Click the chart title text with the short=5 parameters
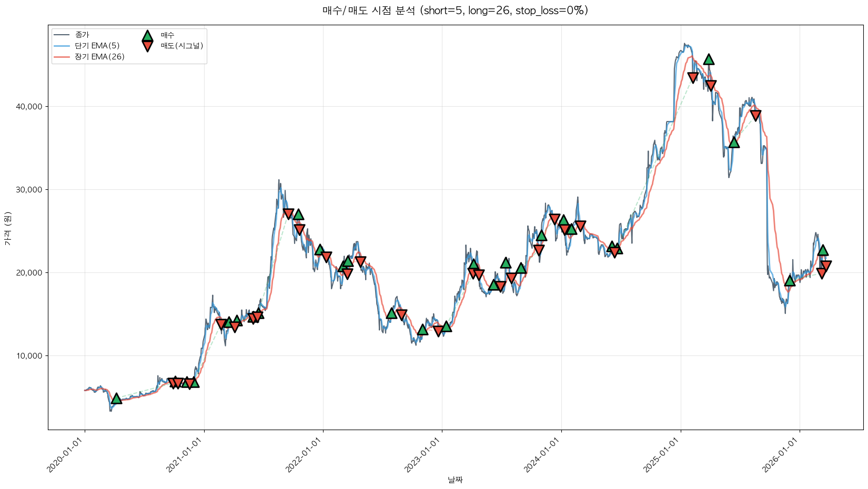 [x=455, y=11]
